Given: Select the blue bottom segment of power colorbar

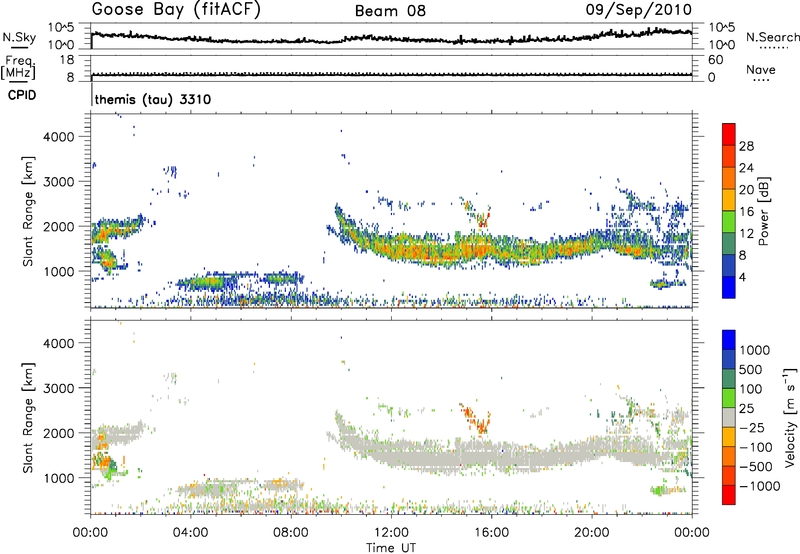Looking at the screenshot, I should pos(729,287).
